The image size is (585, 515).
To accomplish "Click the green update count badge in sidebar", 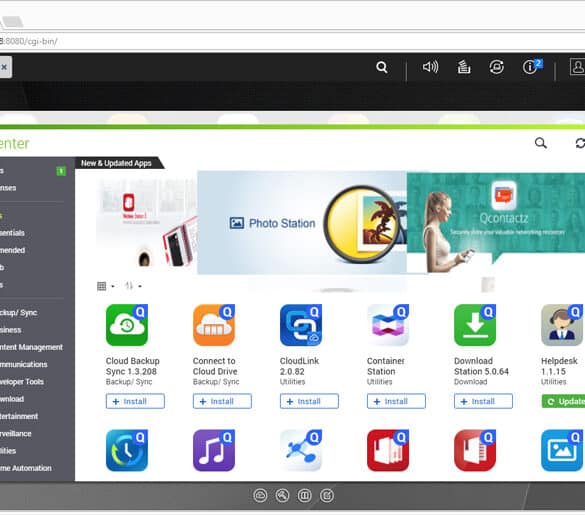I will (61, 171).
